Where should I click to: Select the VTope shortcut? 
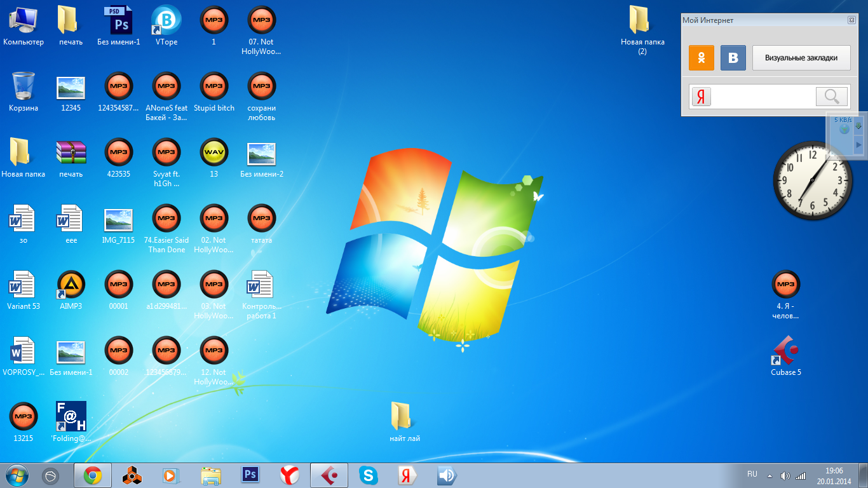tap(166, 26)
